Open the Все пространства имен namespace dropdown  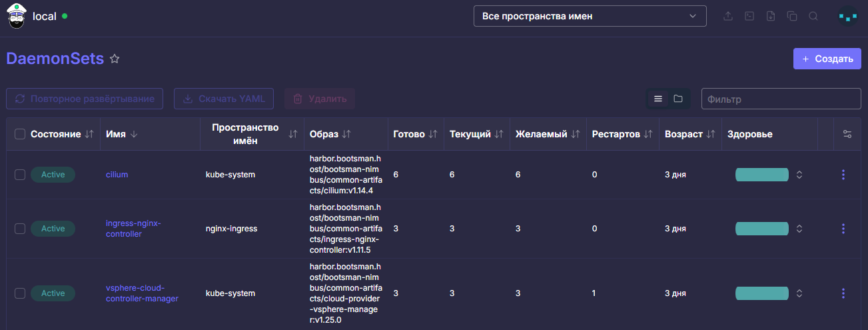590,16
